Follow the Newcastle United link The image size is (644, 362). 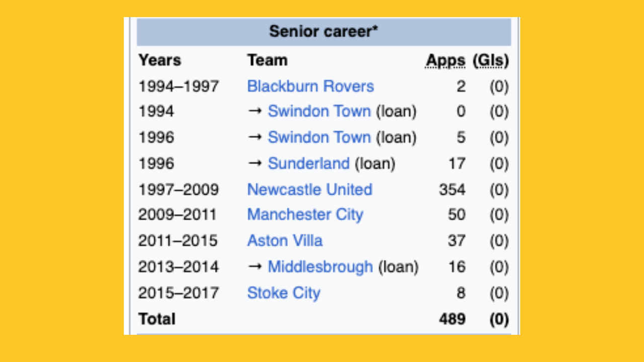point(309,190)
